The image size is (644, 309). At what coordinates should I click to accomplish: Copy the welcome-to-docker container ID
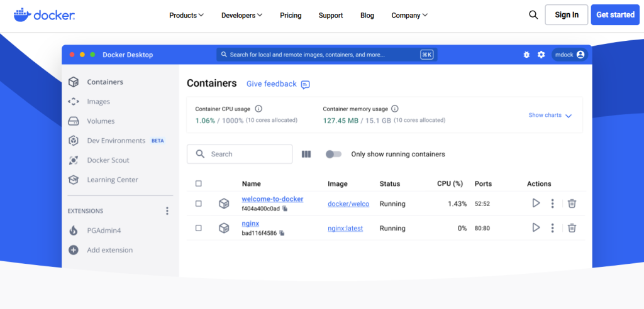point(285,208)
